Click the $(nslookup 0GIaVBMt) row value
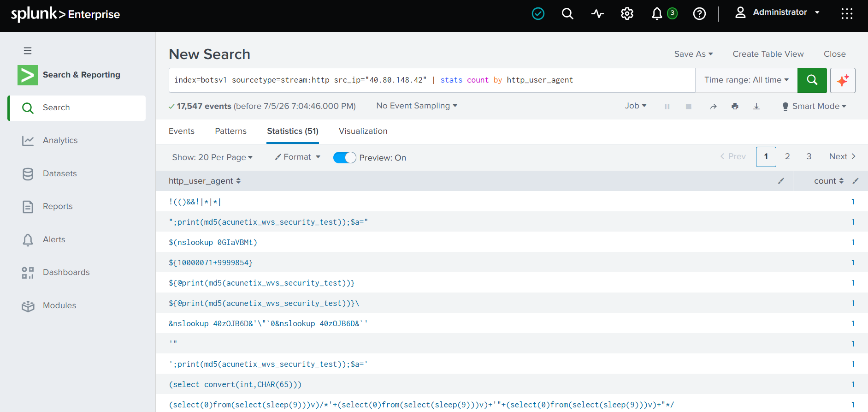Screen dimensions: 868x412 [213, 243]
